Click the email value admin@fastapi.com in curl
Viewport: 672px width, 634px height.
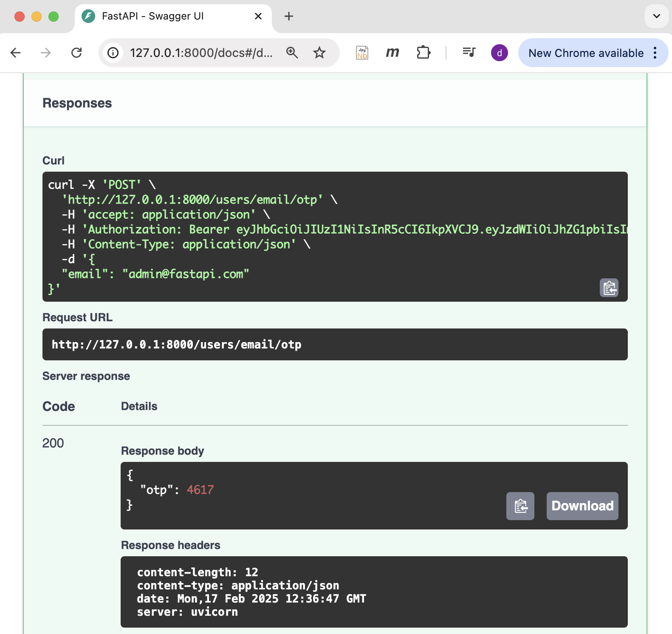(x=186, y=274)
